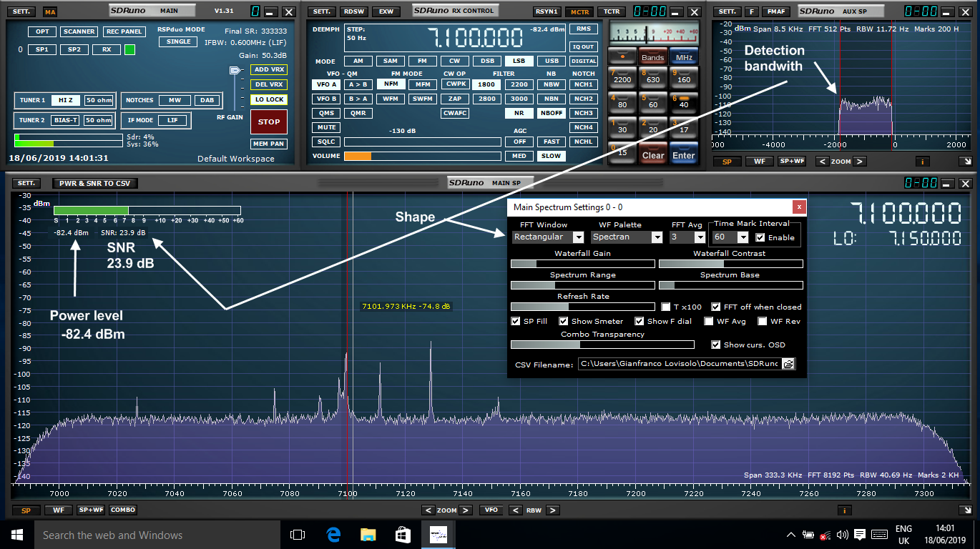Open info button in MAIN SP window
Screen dimensions: 980x549
click(x=846, y=510)
